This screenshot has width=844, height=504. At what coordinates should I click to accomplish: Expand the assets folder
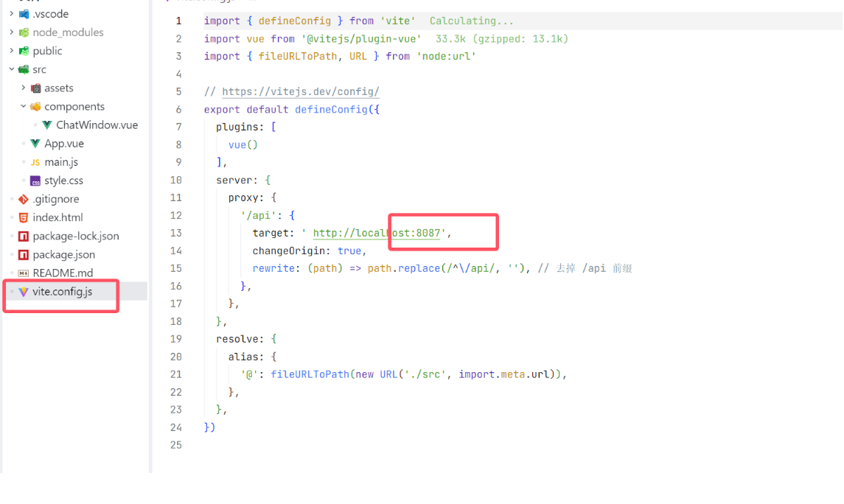tap(23, 88)
